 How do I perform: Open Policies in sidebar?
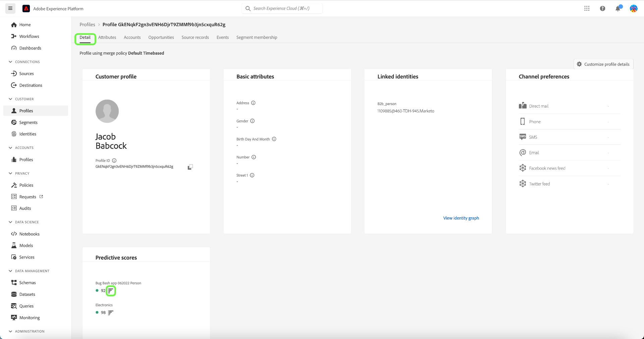[x=36, y=185]
